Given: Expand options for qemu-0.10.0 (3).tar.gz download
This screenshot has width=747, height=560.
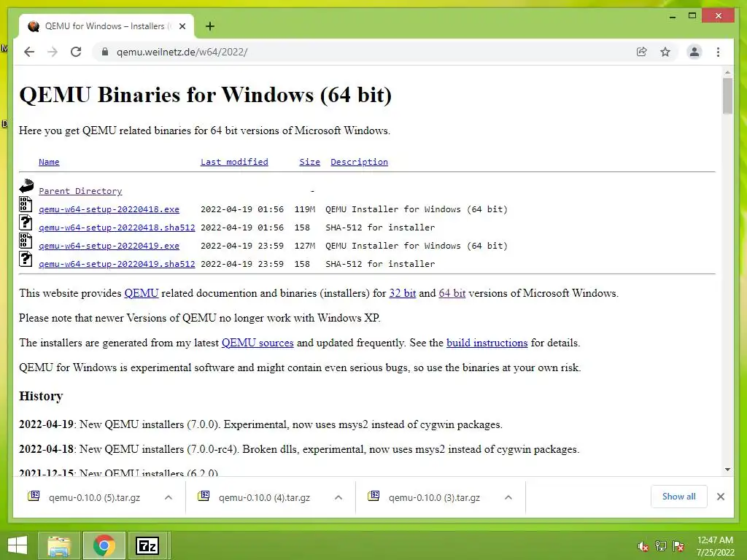Looking at the screenshot, I should [x=508, y=497].
